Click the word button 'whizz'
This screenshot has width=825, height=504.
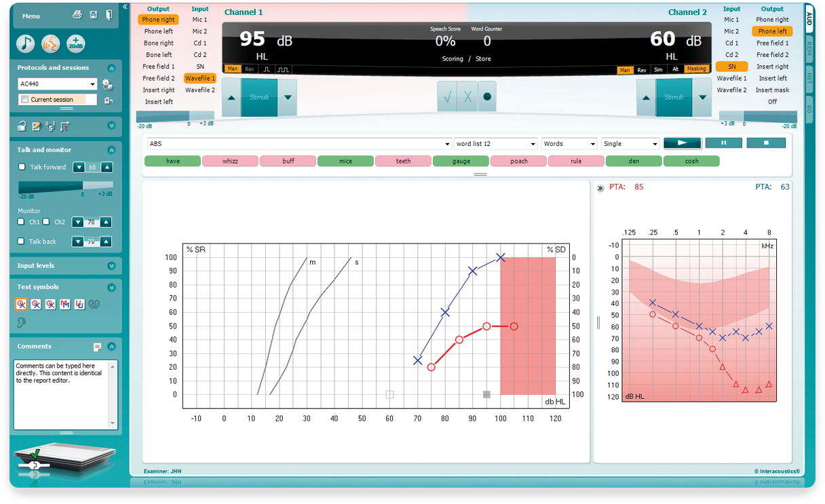pos(230,161)
